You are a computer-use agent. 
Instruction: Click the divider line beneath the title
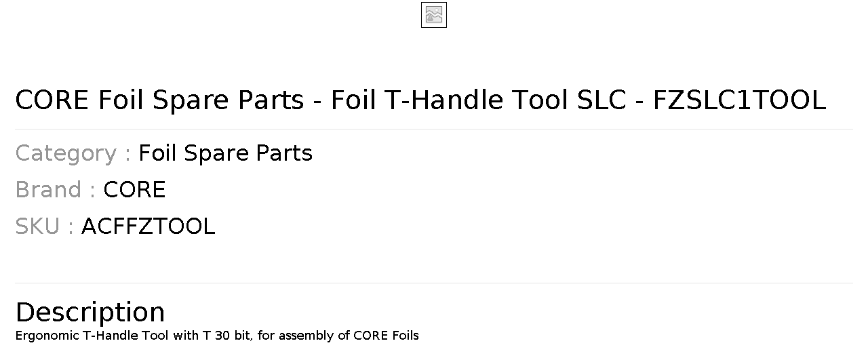click(434, 129)
